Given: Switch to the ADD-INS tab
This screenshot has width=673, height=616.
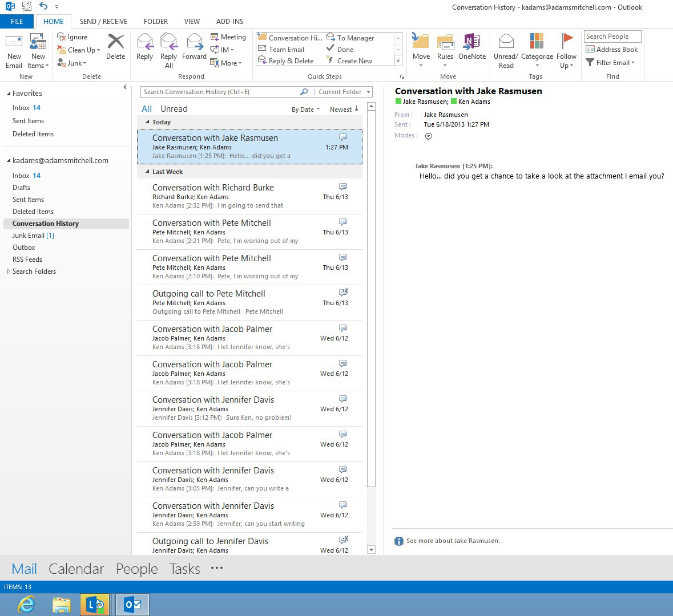Looking at the screenshot, I should (x=229, y=22).
